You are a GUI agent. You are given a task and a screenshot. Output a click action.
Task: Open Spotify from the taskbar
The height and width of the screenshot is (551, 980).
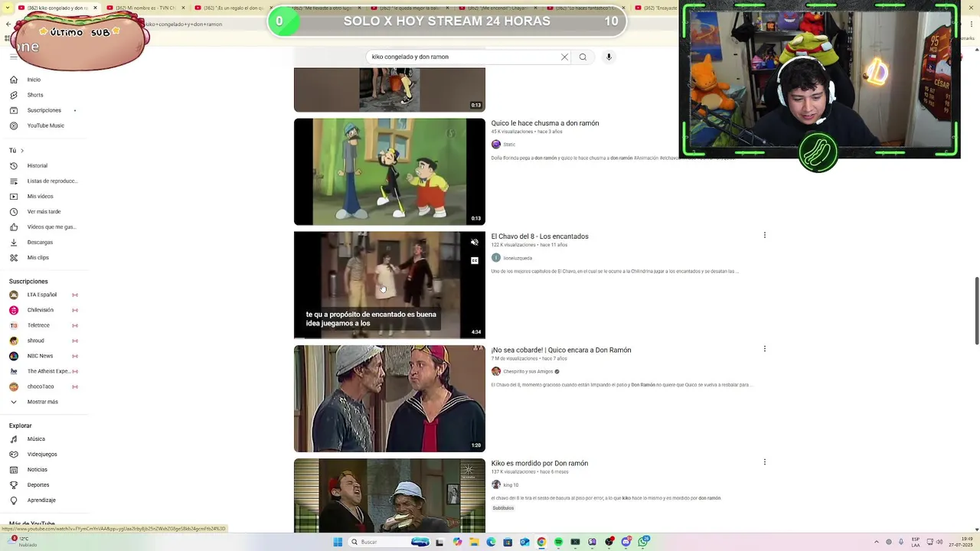point(558,542)
